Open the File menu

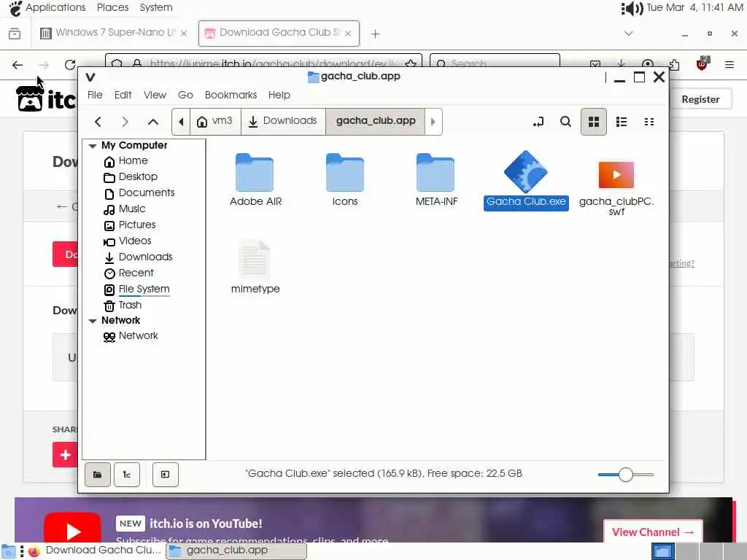[95, 95]
